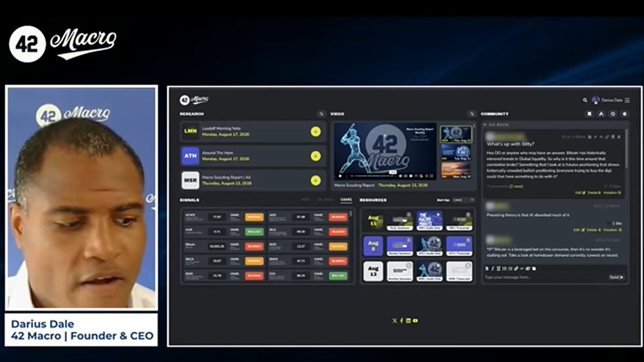Viewport: 644px width, 362px height.
Task: Open the Daily Summary resource card
Action: 400,220
